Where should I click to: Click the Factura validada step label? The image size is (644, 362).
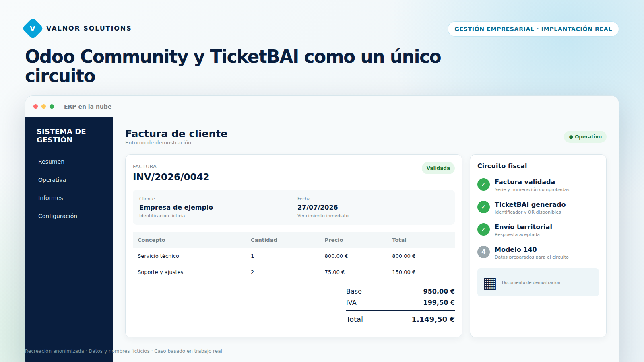[x=524, y=182]
